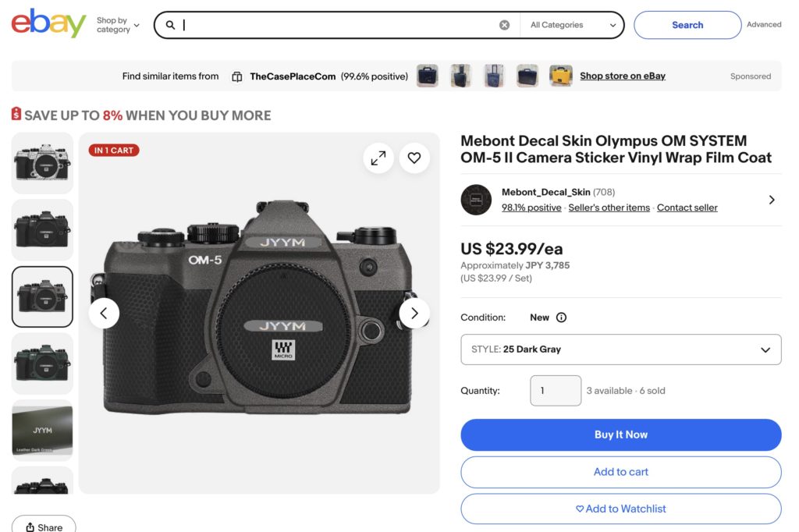Clear the search field with X icon
The height and width of the screenshot is (532, 799).
click(x=504, y=25)
